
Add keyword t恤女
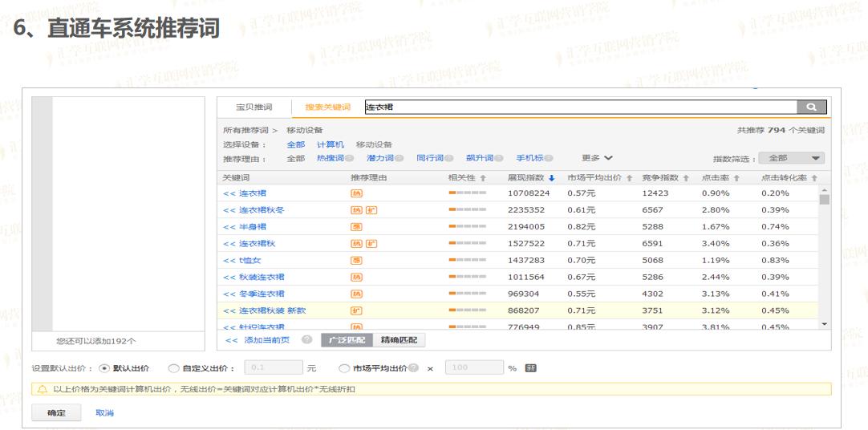coord(242,260)
